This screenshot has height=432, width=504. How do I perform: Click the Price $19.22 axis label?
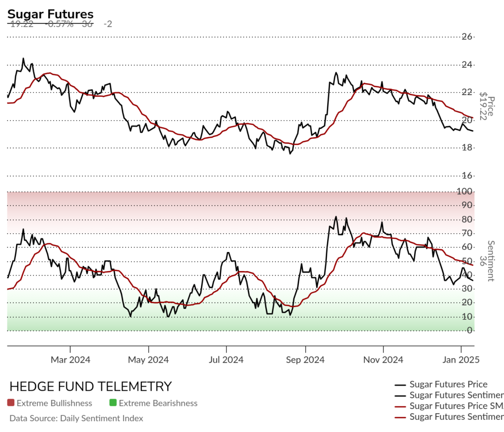[x=487, y=106]
